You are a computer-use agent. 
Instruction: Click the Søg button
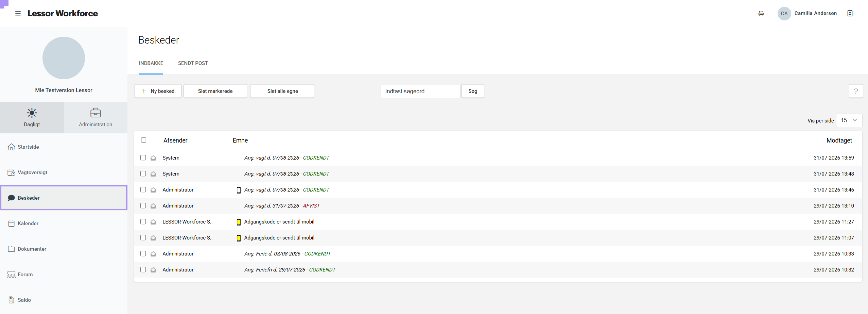point(473,91)
